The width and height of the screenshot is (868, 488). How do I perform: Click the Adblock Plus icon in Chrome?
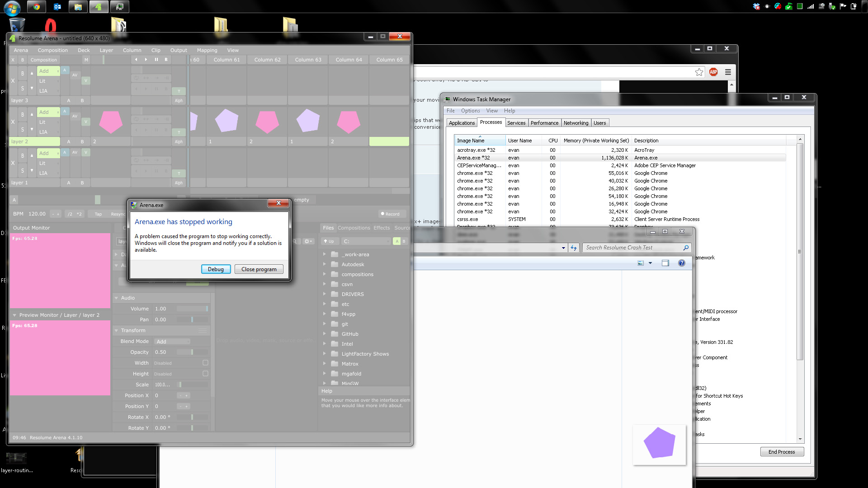(713, 72)
